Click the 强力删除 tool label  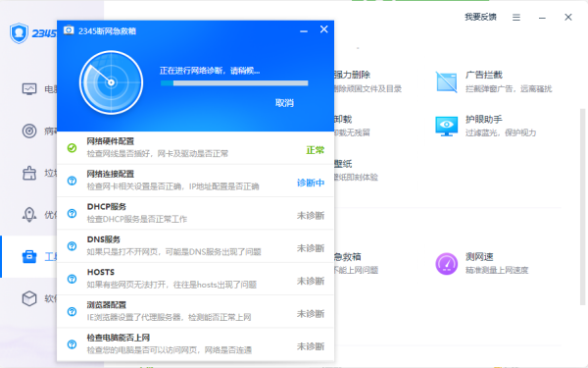tap(352, 75)
